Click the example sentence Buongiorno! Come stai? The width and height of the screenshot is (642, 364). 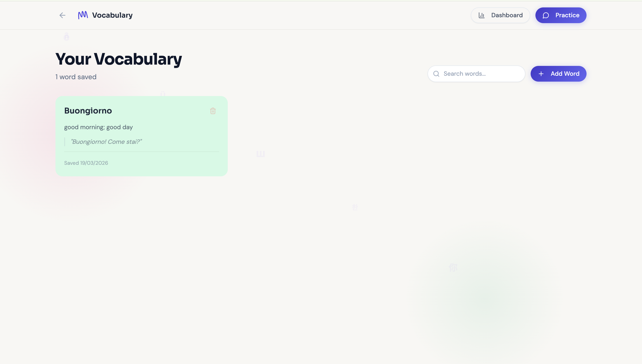tap(106, 142)
